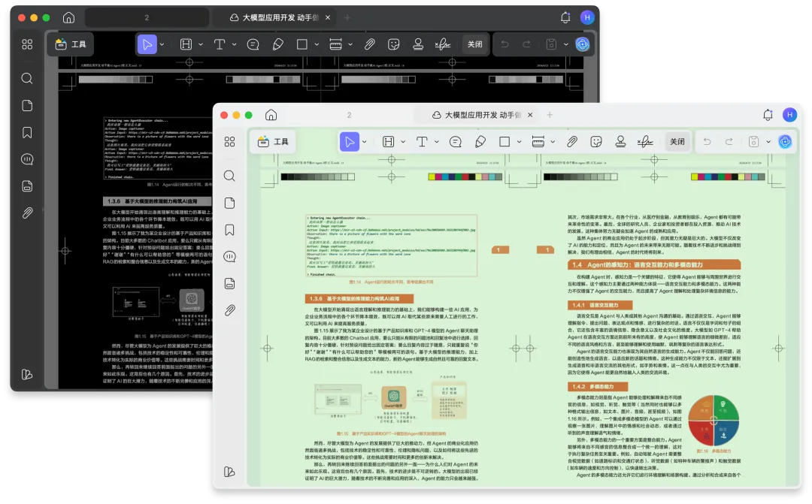The height and width of the screenshot is (504, 812).
Task: Open attachments in front window sidebar
Action: (x=229, y=310)
